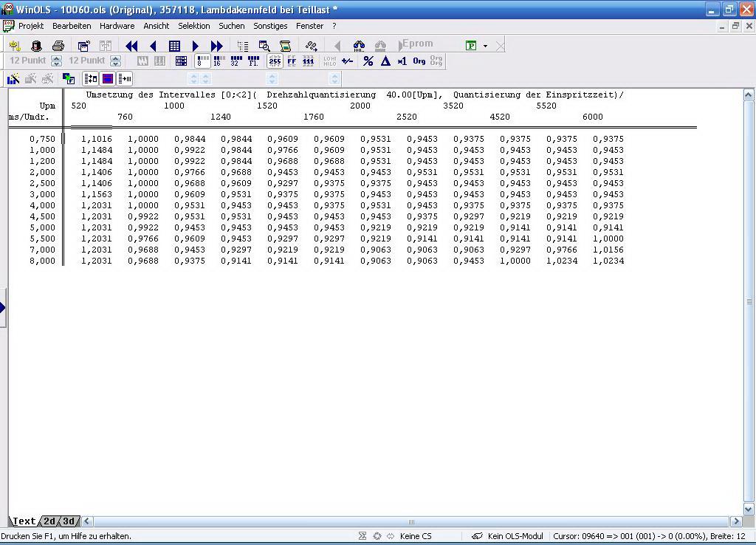Toggle the +/- signed values button
Screen dimensions: 756x545
tap(347, 61)
